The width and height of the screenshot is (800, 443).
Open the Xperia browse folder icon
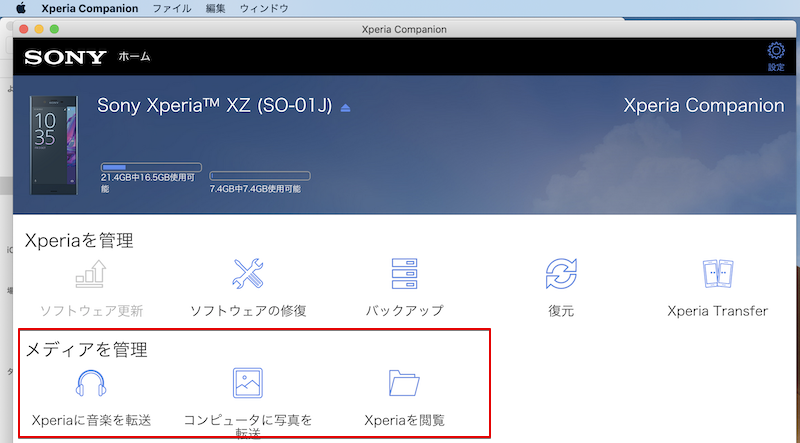tap(404, 383)
